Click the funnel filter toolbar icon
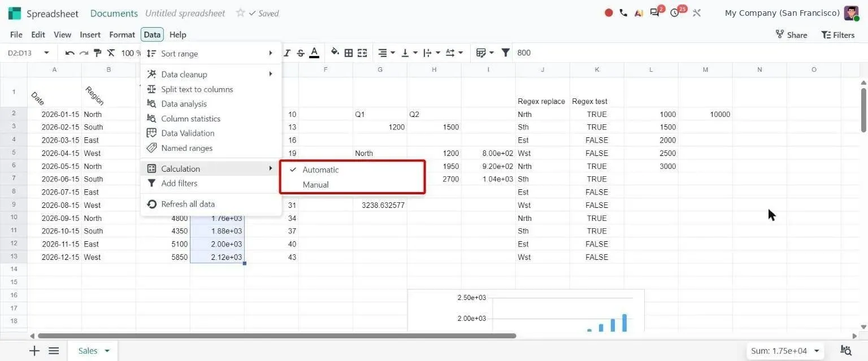868x361 pixels. coord(506,53)
